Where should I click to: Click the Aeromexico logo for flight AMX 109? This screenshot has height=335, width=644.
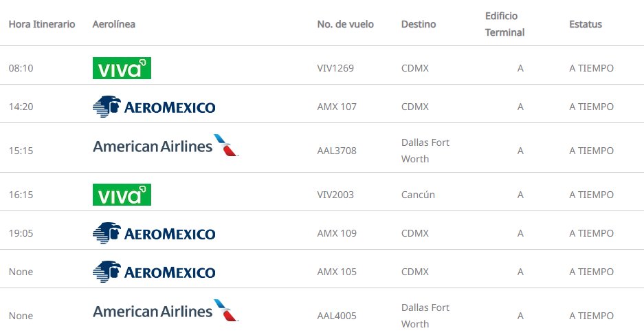click(x=154, y=233)
